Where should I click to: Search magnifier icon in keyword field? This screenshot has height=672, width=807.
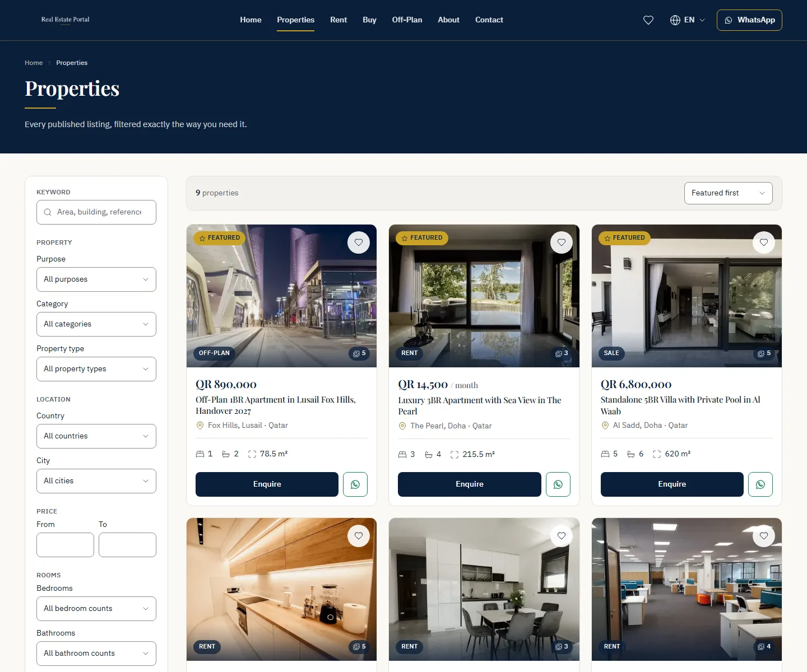pyautogui.click(x=48, y=212)
